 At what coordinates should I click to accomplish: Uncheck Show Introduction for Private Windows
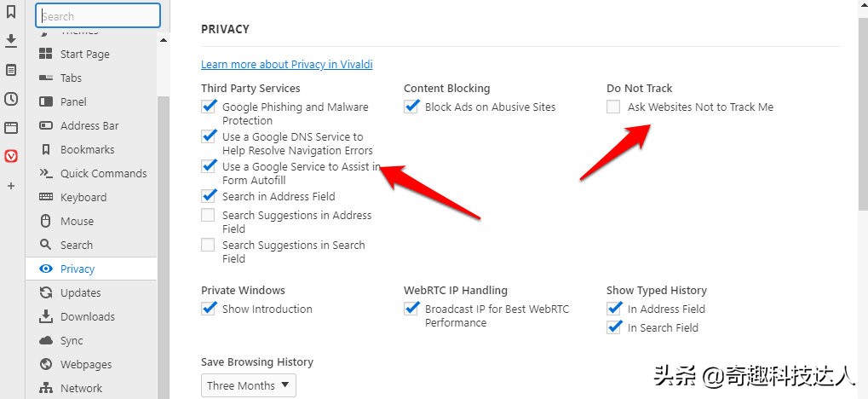[209, 309]
